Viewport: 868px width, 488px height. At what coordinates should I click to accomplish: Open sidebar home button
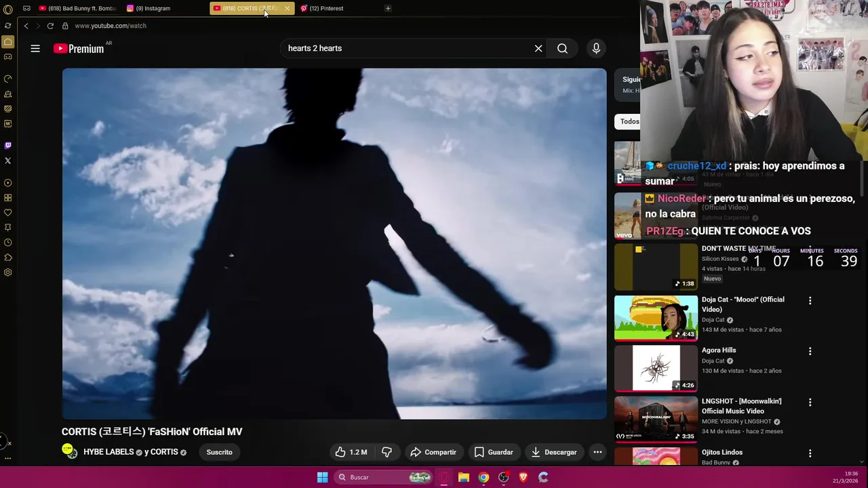tap(8, 42)
